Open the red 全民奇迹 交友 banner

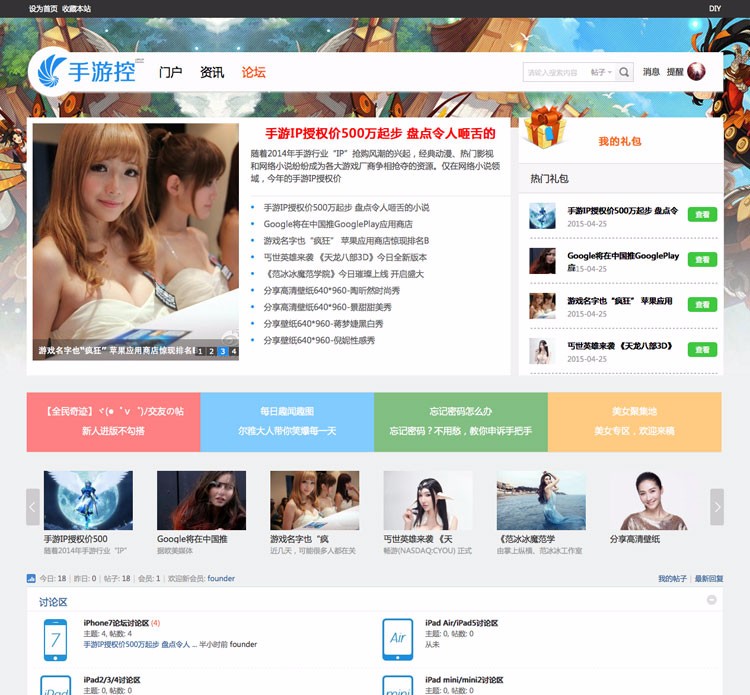pyautogui.click(x=113, y=422)
